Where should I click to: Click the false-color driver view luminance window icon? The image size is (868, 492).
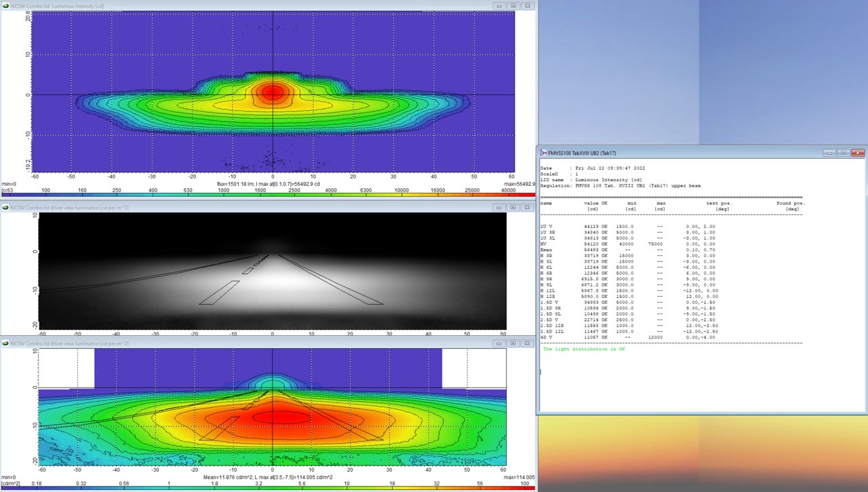pyautogui.click(x=6, y=344)
